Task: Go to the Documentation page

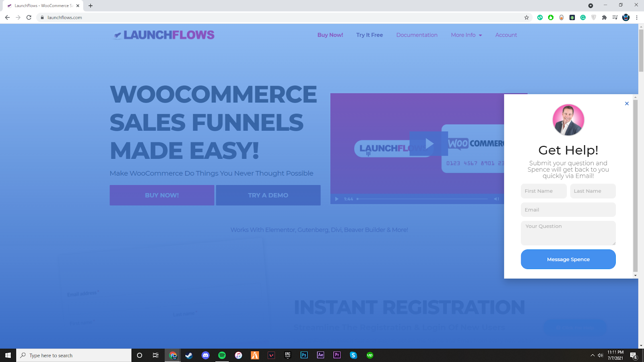Action: (x=417, y=35)
